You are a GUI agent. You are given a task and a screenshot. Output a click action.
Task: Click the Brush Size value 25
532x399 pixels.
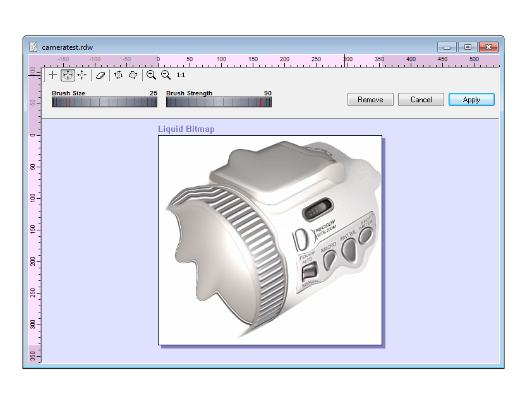coord(154,93)
